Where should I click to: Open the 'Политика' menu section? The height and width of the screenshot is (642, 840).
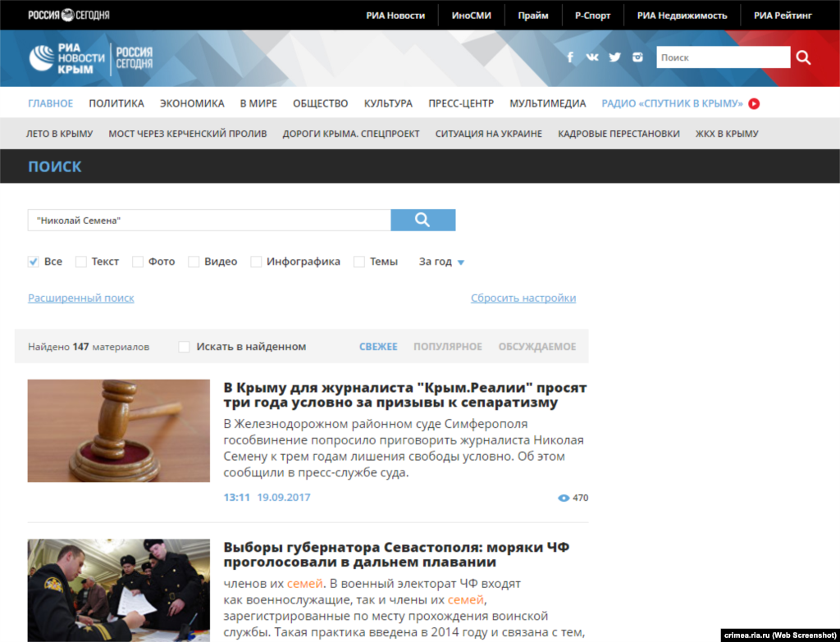(x=116, y=103)
